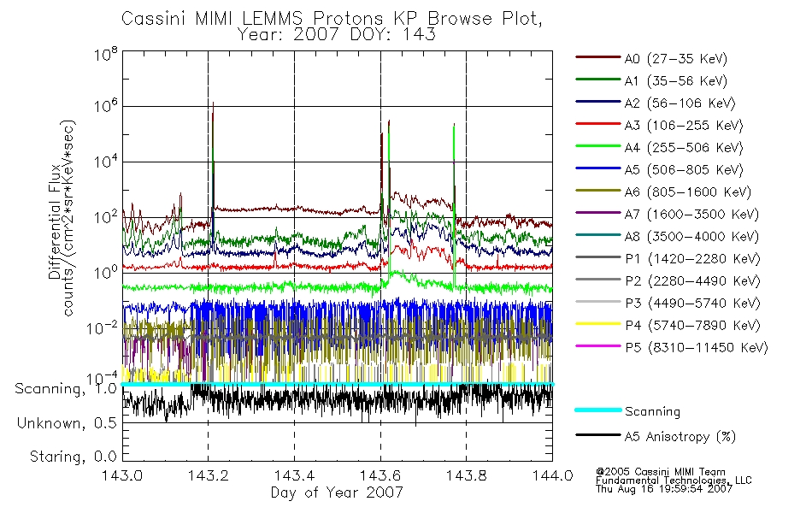
Task: Select the A6 (805-1600 KeV) legend entry
Action: (x=663, y=192)
